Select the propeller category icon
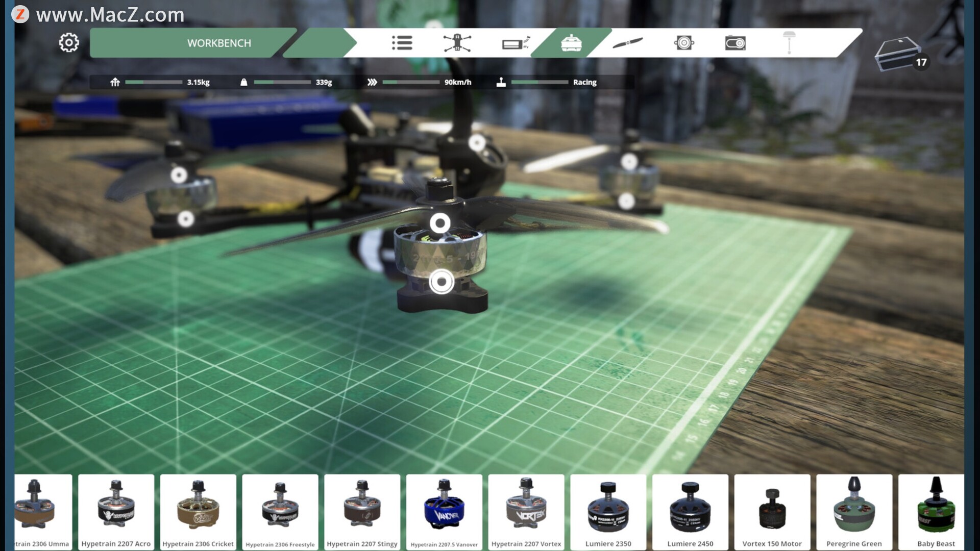The image size is (980, 551). point(627,43)
